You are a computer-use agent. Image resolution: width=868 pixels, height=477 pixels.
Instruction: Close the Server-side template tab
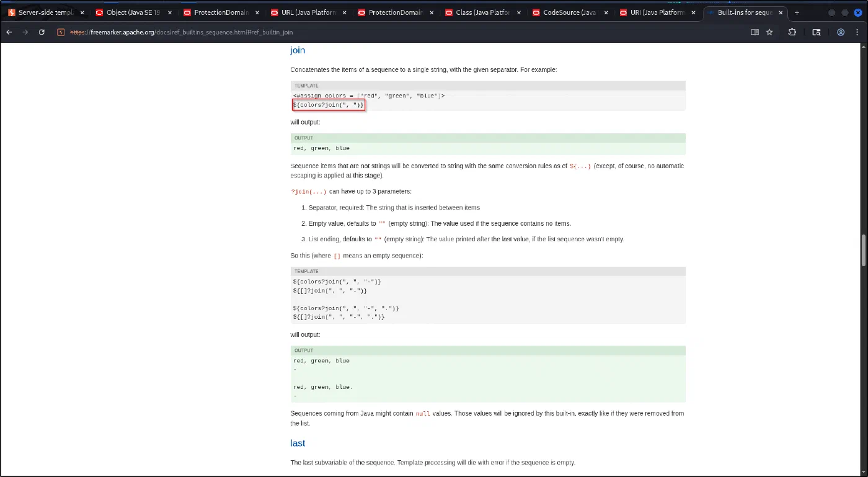point(82,12)
